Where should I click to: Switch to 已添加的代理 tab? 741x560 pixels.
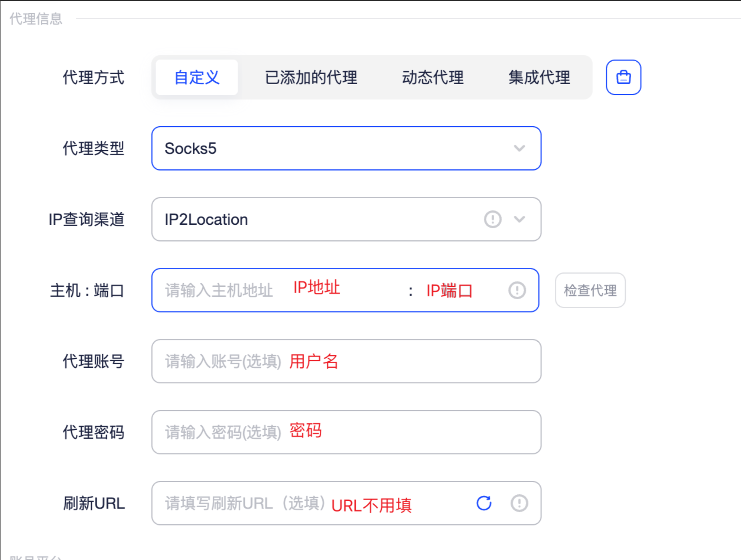tap(311, 77)
